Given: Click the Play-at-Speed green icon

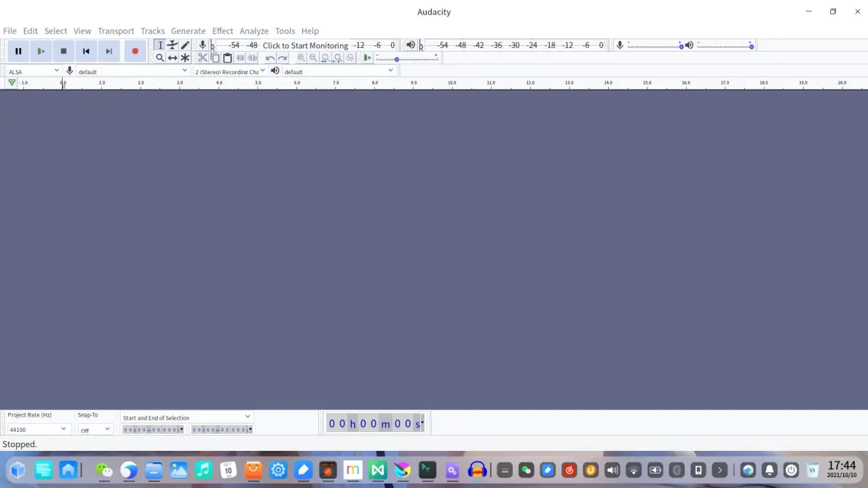Looking at the screenshot, I should click(x=367, y=58).
